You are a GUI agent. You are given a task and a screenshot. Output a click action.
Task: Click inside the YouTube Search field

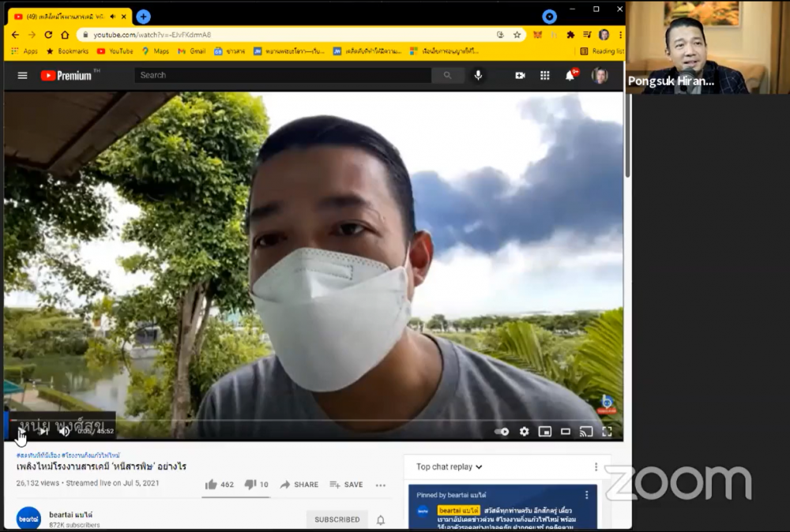[283, 76]
